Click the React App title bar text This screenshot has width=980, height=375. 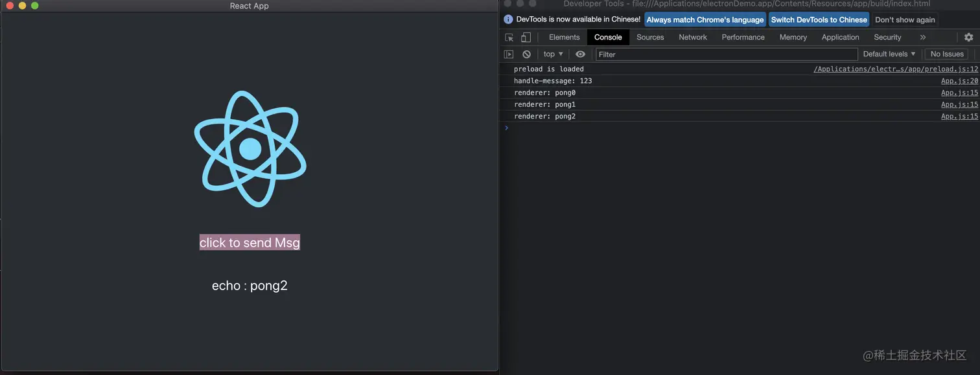coord(249,6)
